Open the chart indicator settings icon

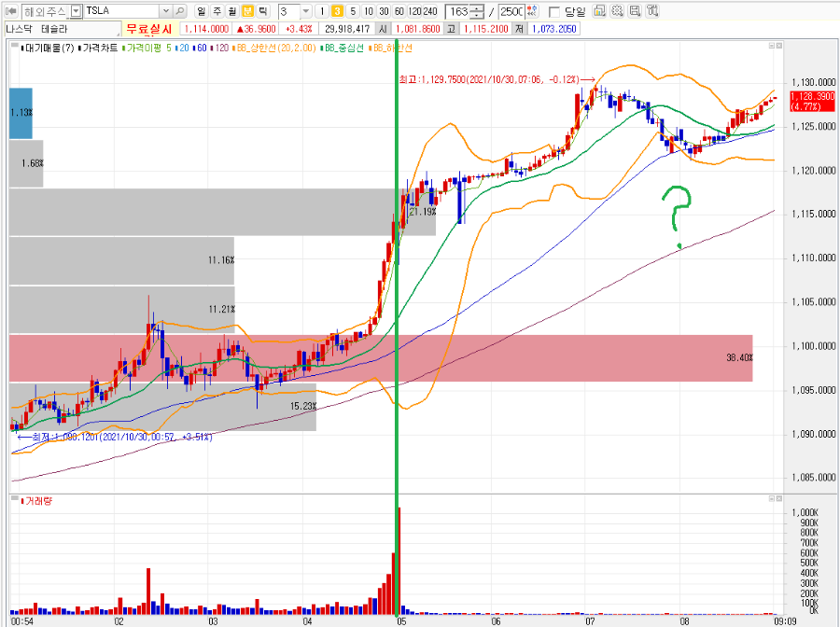pos(599,10)
